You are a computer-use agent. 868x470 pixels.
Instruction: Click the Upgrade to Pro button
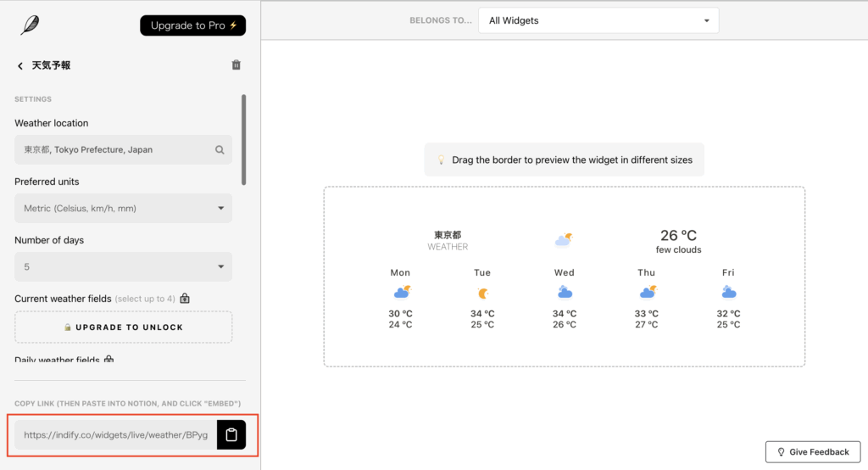(193, 25)
